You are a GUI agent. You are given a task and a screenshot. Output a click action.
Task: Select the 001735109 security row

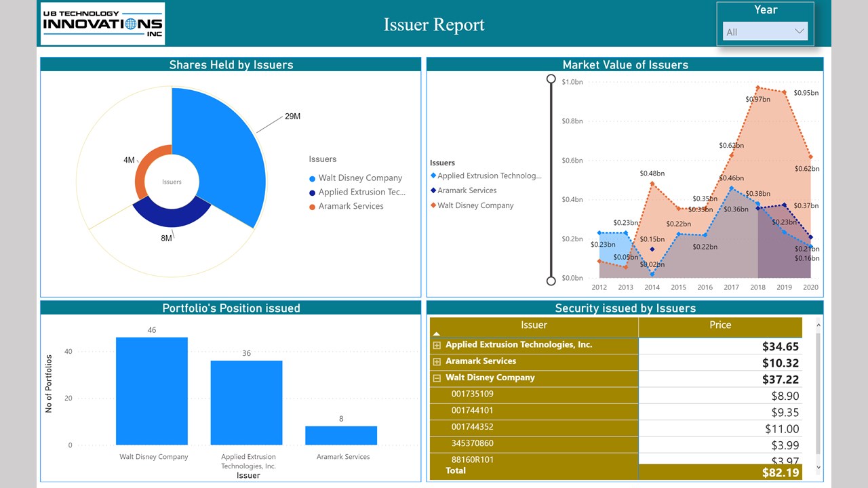click(534, 394)
